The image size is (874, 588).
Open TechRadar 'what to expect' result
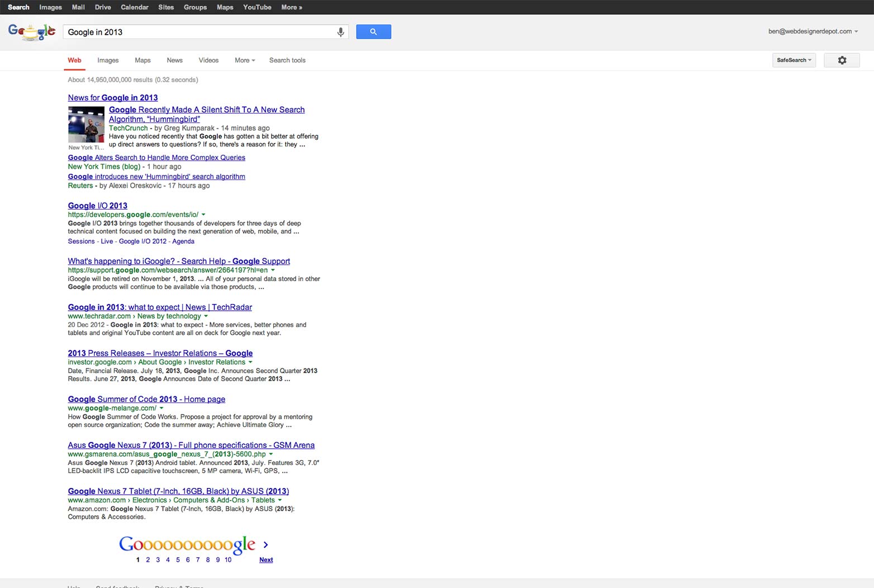pos(160,307)
